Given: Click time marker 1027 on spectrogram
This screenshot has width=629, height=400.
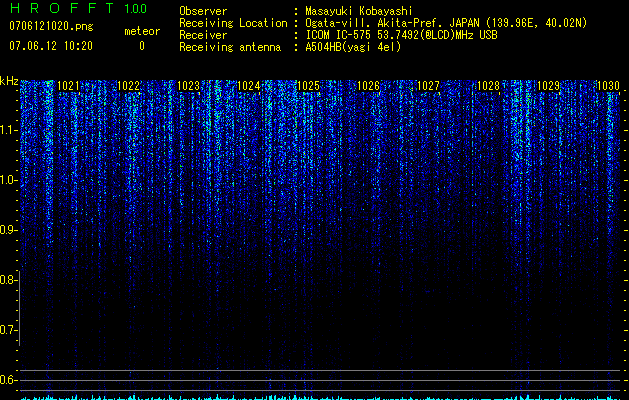Looking at the screenshot, I should (428, 86).
